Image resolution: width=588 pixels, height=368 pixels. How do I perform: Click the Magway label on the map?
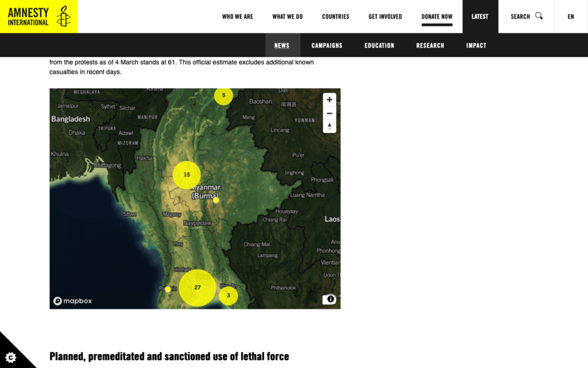coord(172,214)
